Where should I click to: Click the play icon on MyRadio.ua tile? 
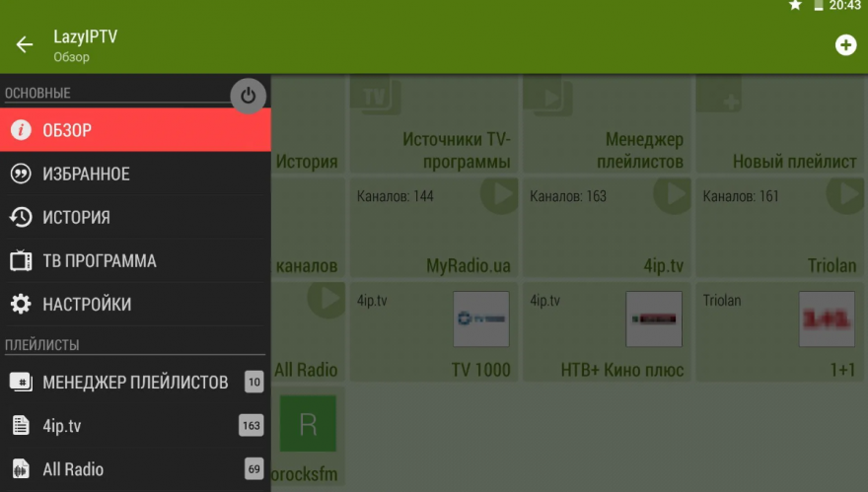click(499, 195)
